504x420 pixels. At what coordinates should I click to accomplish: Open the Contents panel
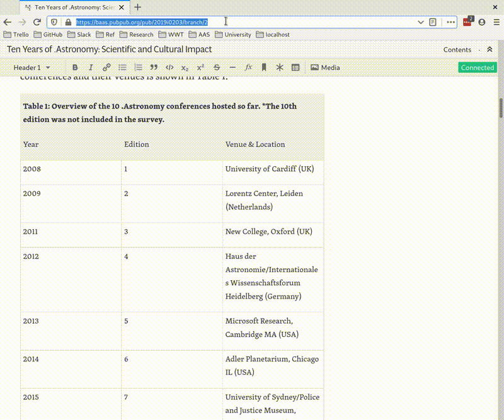pos(458,49)
